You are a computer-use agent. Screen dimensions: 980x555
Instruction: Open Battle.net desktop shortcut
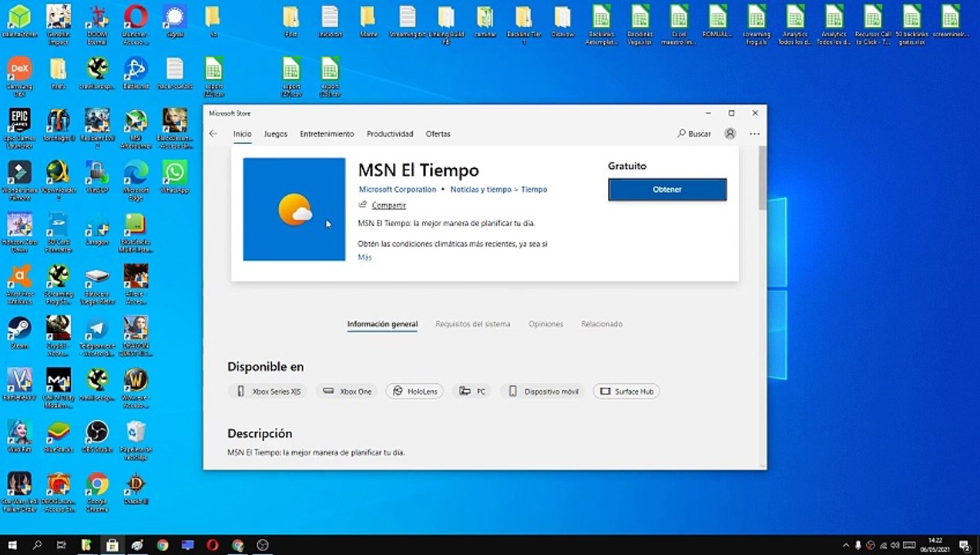[136, 74]
